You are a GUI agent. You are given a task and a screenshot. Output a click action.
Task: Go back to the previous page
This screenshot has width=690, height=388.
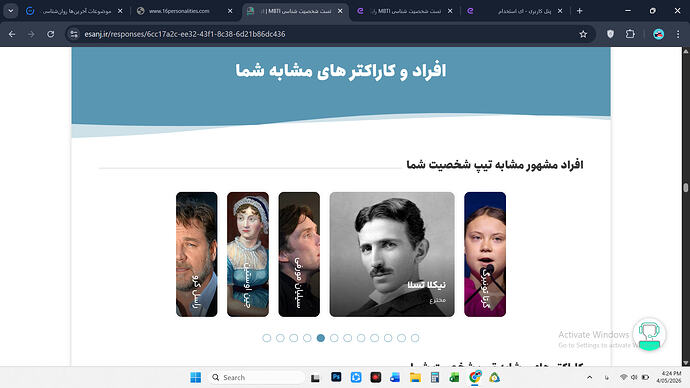(12, 34)
